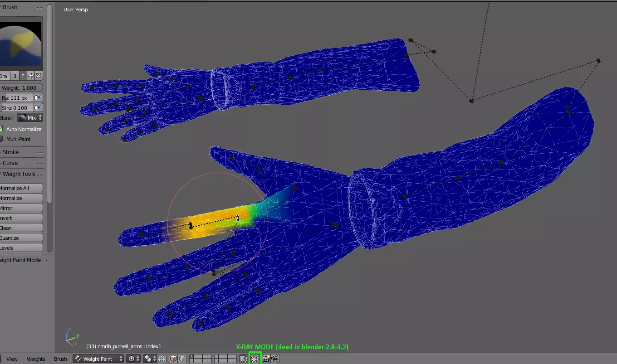Toggle the X-ray limit selection icon

pyautogui.click(x=255, y=359)
